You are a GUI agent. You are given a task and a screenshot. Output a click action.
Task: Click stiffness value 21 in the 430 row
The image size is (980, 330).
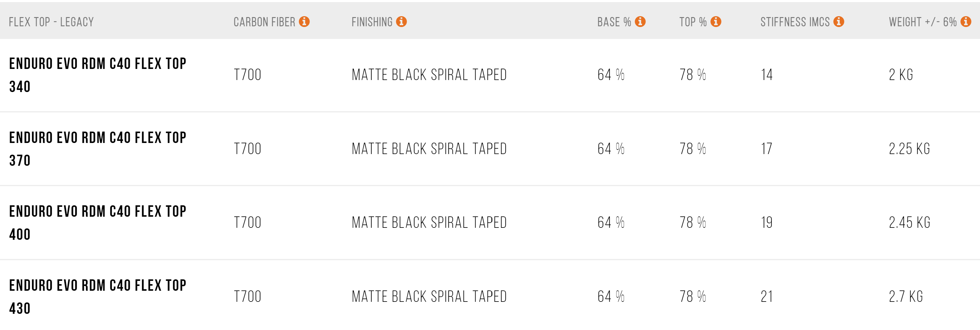coord(767,296)
